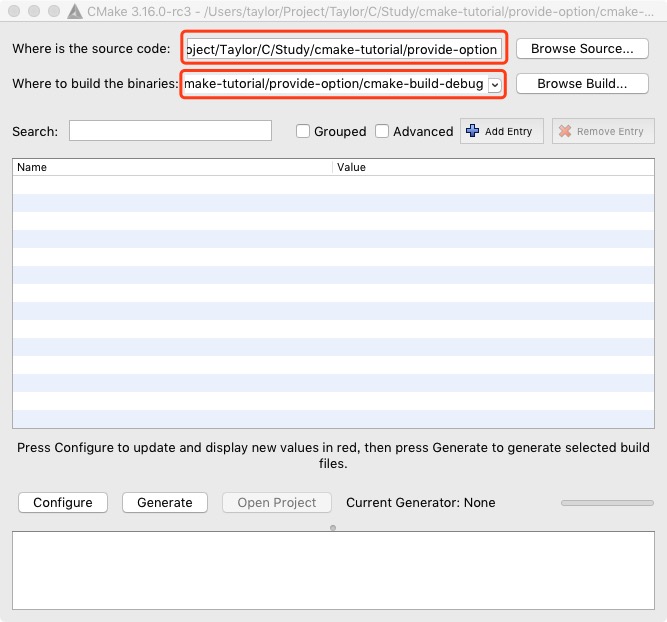The image size is (667, 622).
Task: Click the progress bar beside Current Generator
Action: point(607,503)
